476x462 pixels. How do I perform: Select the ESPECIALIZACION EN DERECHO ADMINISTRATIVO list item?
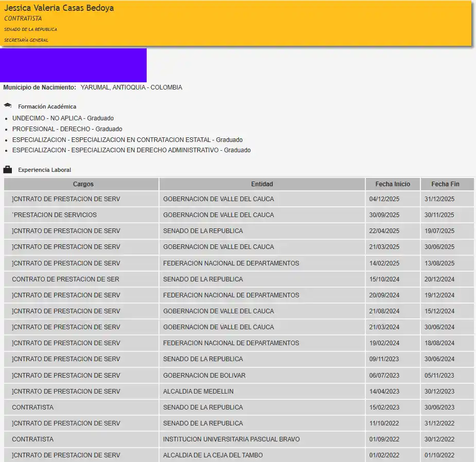pos(131,150)
